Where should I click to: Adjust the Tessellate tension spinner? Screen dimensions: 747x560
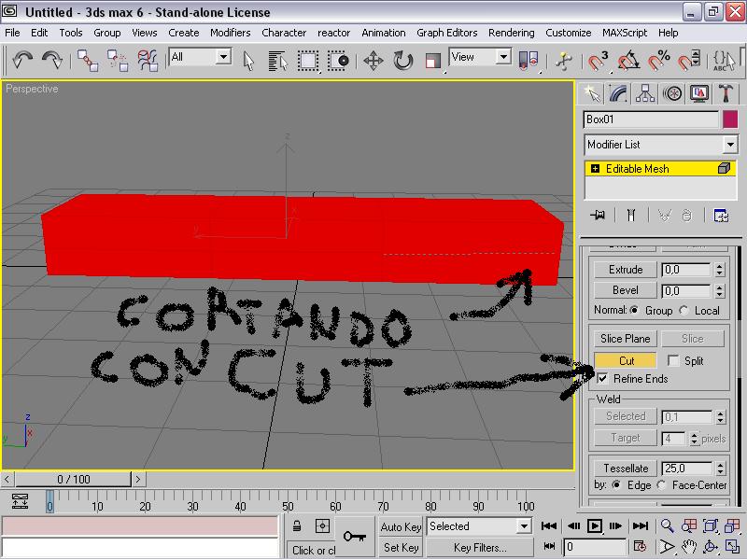click(x=720, y=469)
